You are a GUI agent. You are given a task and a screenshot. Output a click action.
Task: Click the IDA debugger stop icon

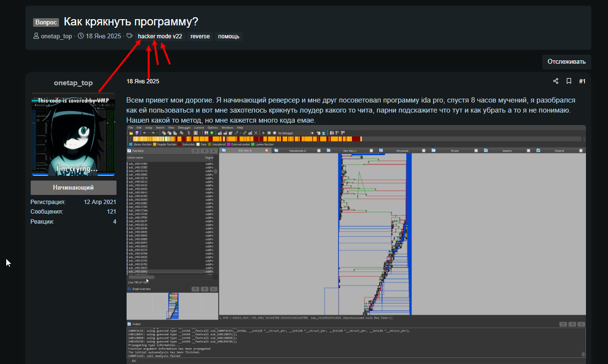(x=275, y=133)
